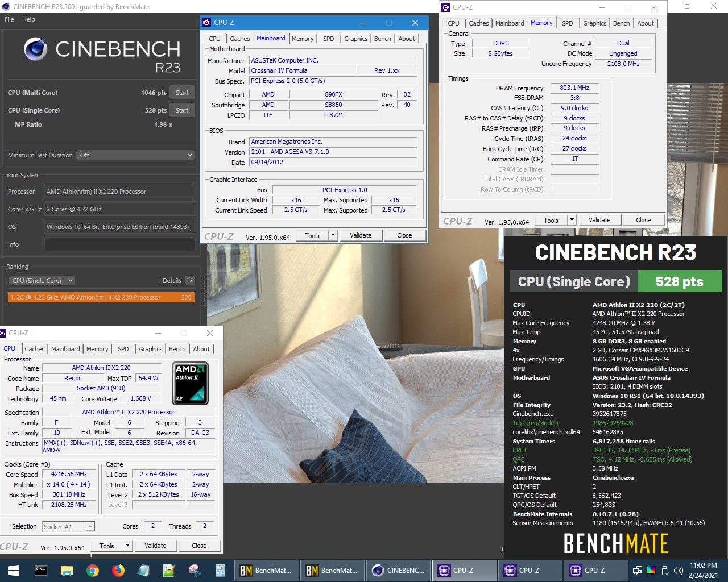Click the Processor field in Cinebench
This screenshot has width=728, height=582.
coord(119,192)
